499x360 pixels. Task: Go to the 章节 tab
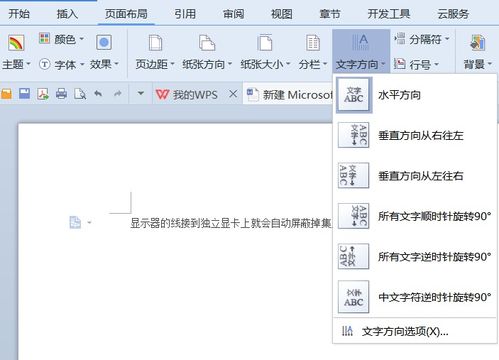point(330,14)
